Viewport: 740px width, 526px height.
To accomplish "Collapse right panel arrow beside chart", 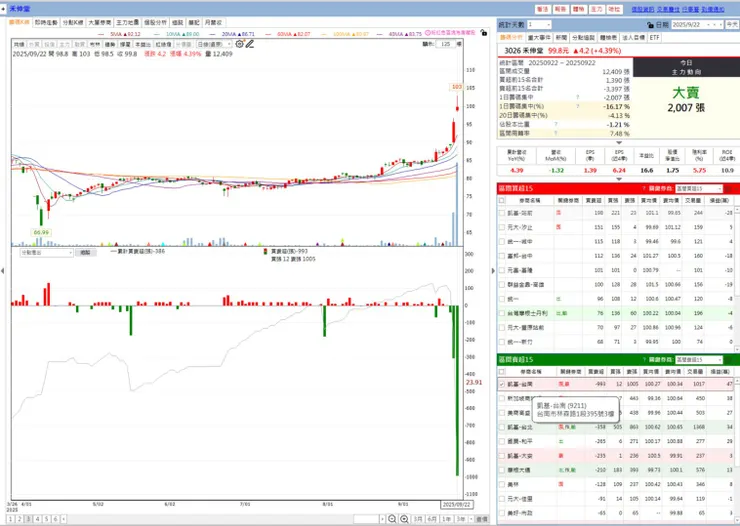I will click(493, 271).
